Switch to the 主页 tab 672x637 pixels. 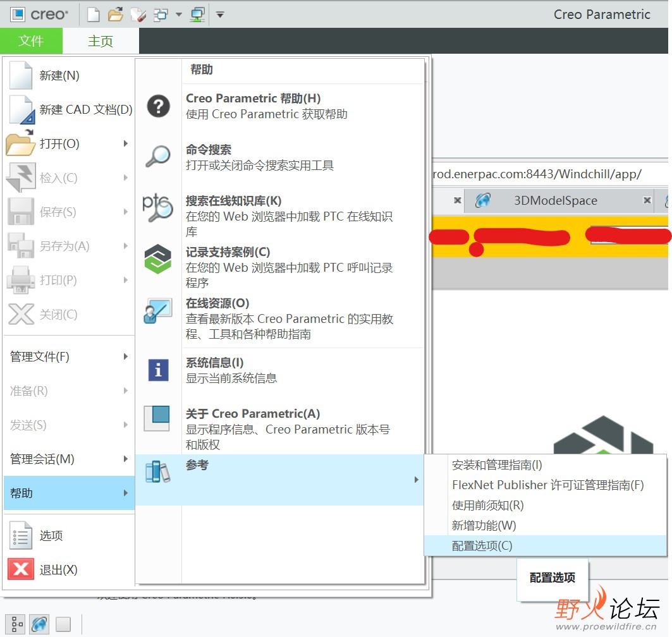[x=101, y=40]
